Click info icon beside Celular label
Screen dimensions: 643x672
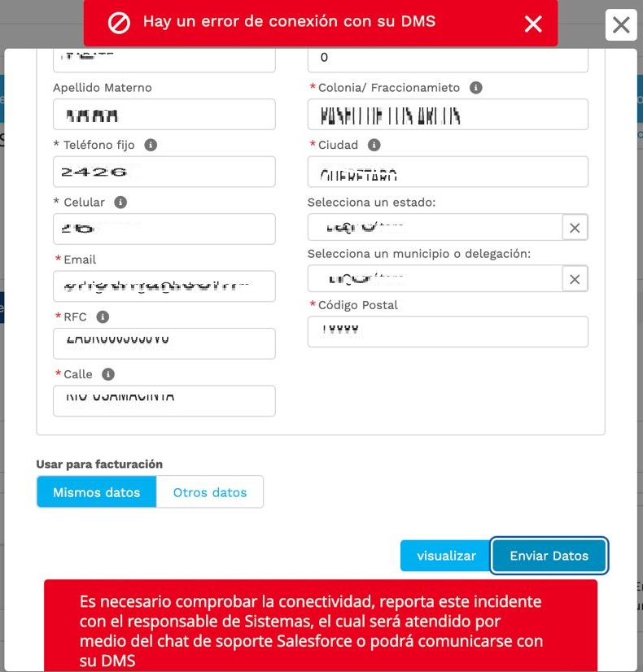[120, 202]
